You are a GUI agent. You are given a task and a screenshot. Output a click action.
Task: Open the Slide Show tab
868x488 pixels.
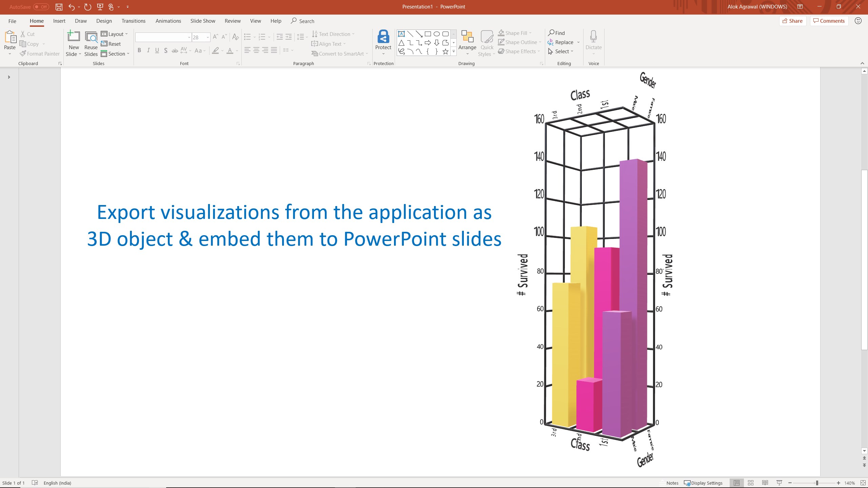click(x=202, y=21)
